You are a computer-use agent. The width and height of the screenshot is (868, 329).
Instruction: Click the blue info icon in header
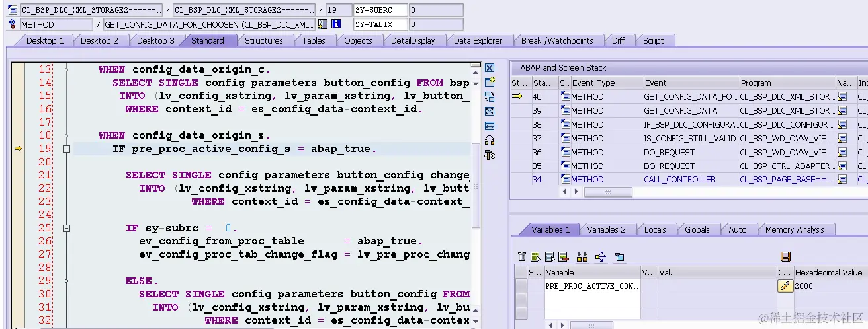(335, 24)
